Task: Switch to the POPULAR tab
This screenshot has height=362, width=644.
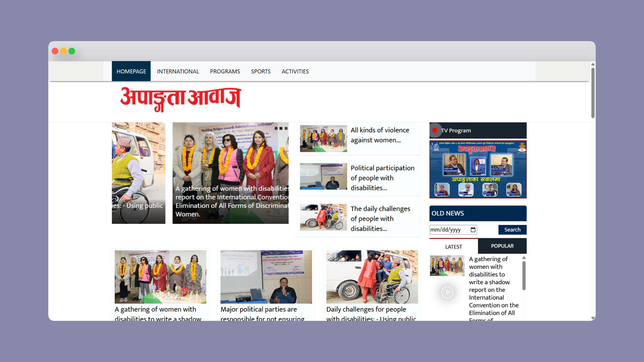Action: pos(502,246)
